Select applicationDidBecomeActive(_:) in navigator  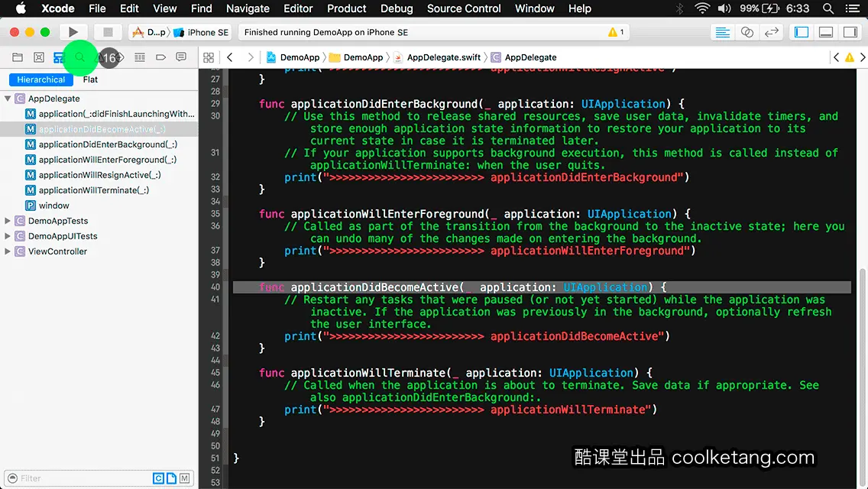(99, 129)
